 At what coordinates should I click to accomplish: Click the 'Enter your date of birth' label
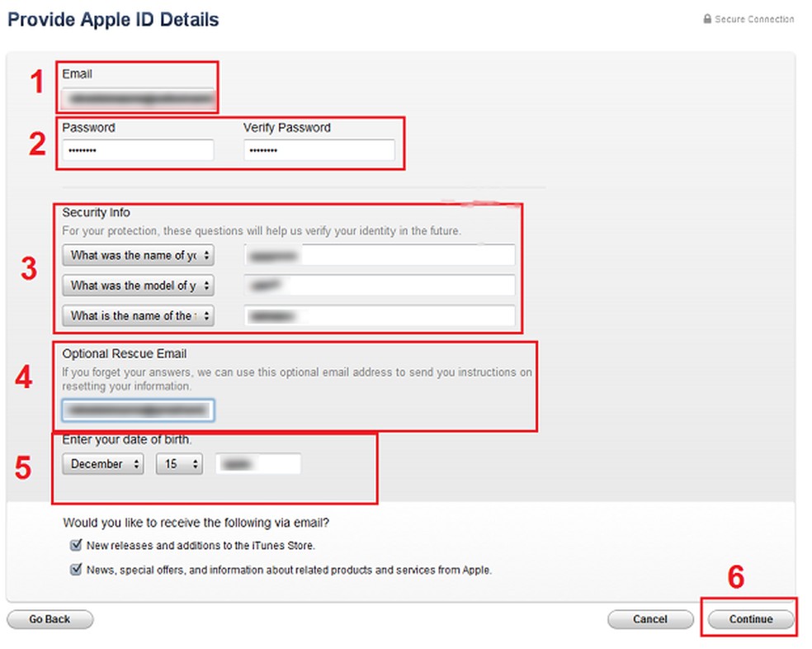click(x=127, y=439)
